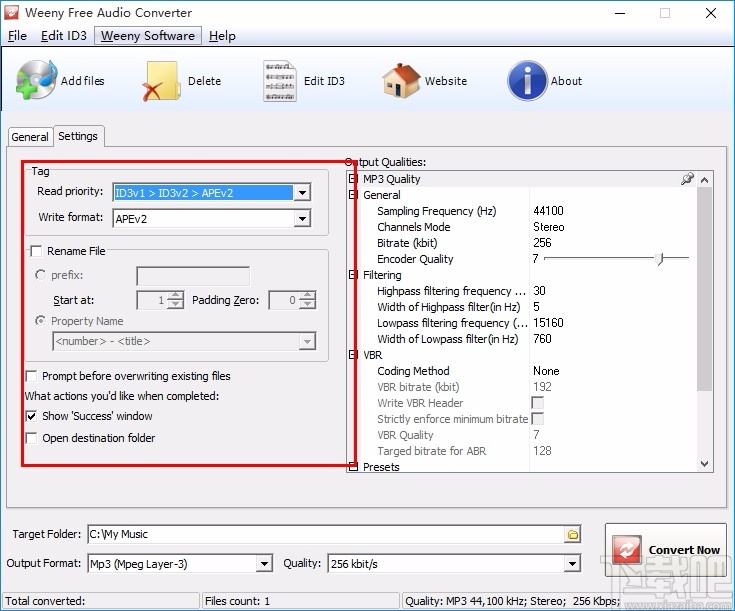The height and width of the screenshot is (611, 735).
Task: Enable the Rename File checkbox
Action: [36, 251]
